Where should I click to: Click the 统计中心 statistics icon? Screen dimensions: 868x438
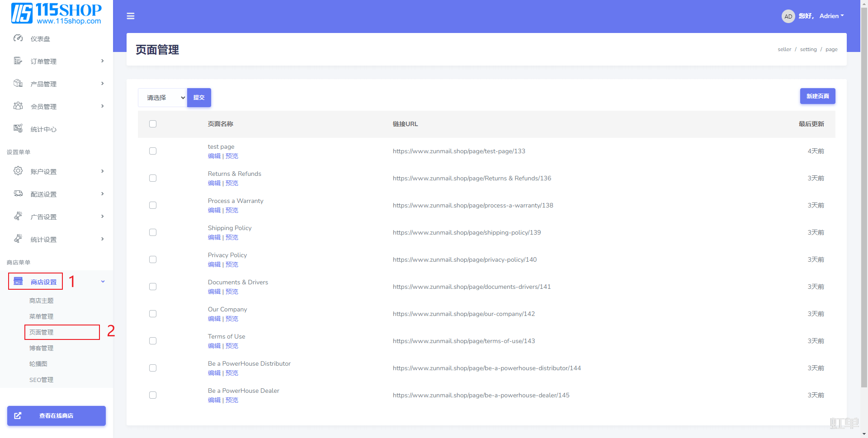point(18,129)
